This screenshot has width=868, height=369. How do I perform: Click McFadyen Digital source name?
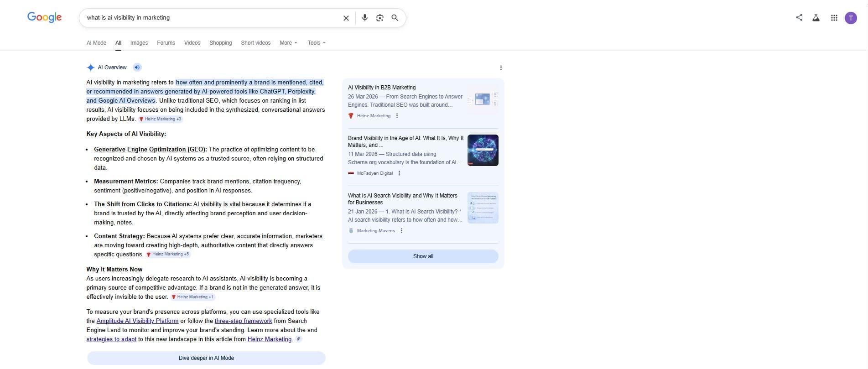tap(375, 173)
